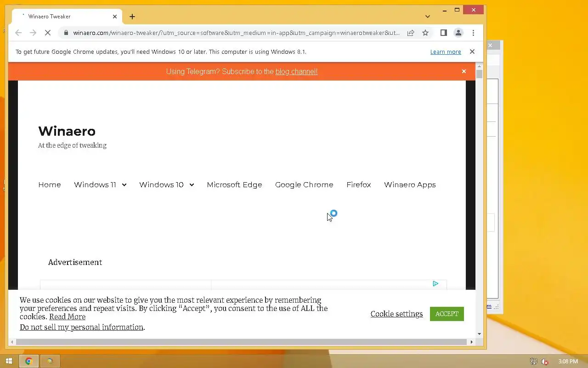This screenshot has width=588, height=368.
Task: Open the Google Chrome menu item
Action: click(304, 184)
